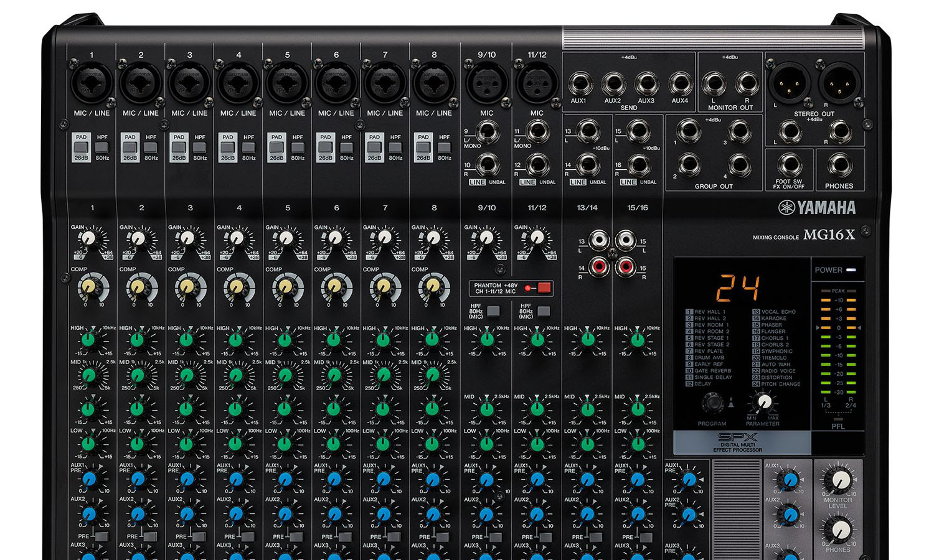
Task: Toggle the PAD 26dB switch on channel 1
Action: (x=81, y=147)
